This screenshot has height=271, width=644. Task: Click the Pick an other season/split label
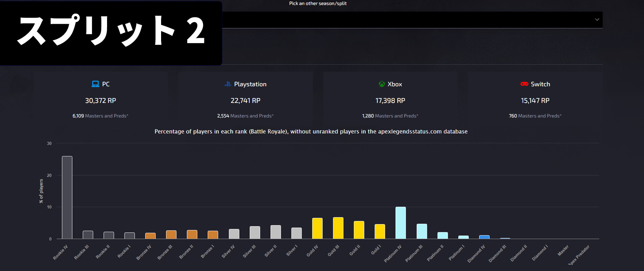pyautogui.click(x=318, y=3)
